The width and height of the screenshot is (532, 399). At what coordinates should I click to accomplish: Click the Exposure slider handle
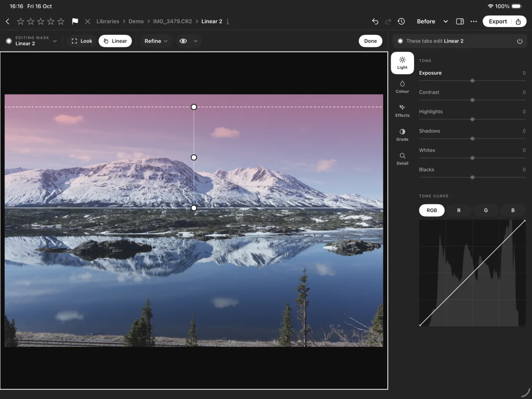(x=473, y=81)
